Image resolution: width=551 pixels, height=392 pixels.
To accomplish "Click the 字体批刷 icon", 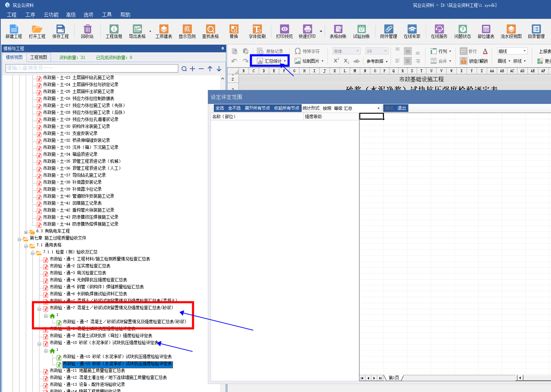I will (257, 31).
